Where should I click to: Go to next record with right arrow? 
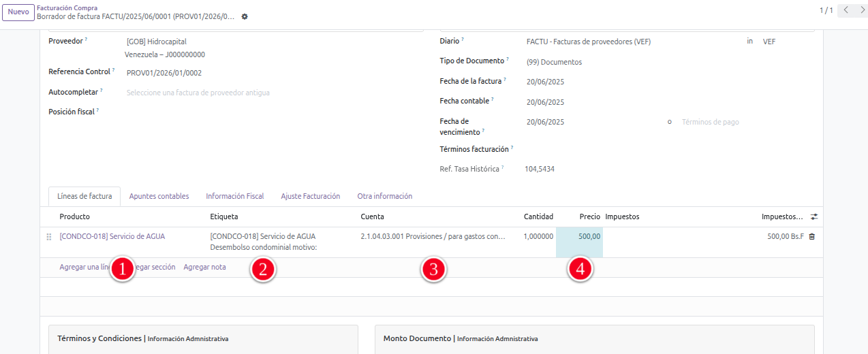[861, 10]
